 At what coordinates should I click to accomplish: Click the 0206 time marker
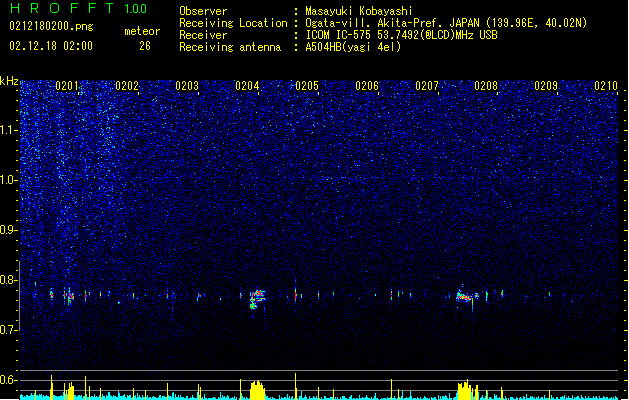pyautogui.click(x=367, y=86)
